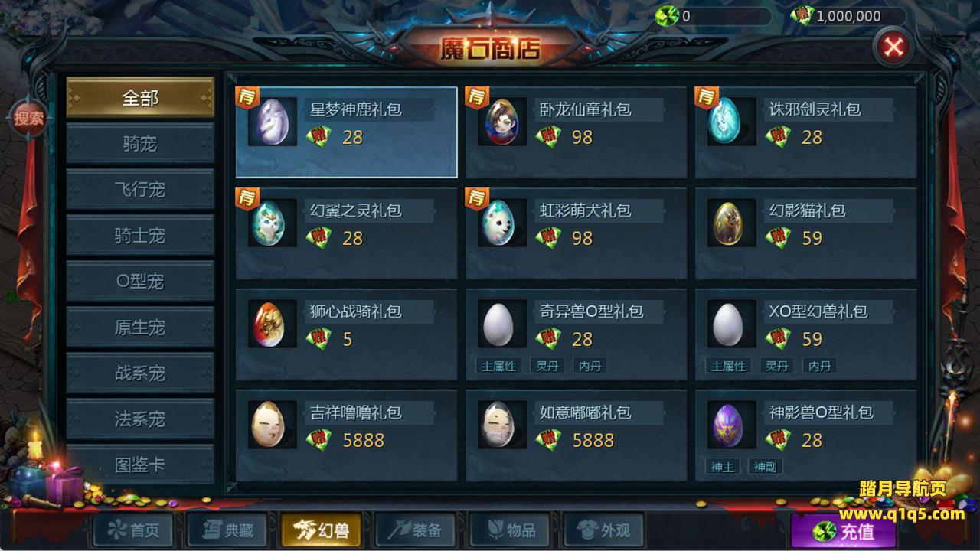Pick the 幻翼之灵礼包 egg icon
The height and width of the screenshot is (551, 980).
(273, 223)
